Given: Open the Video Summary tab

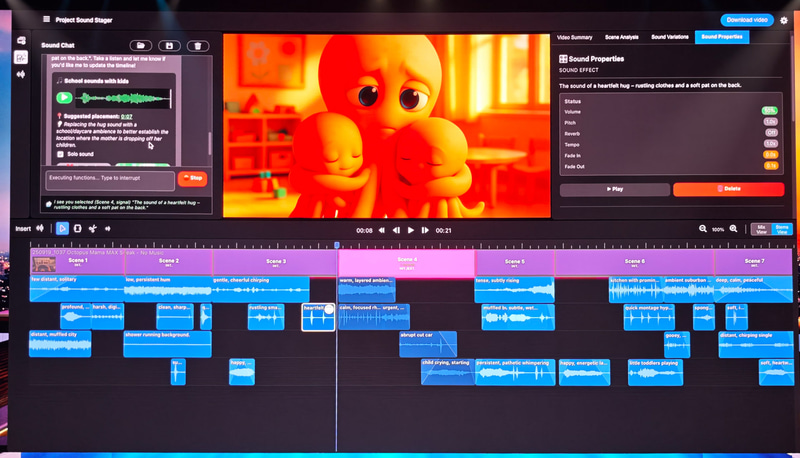Looking at the screenshot, I should (x=574, y=37).
